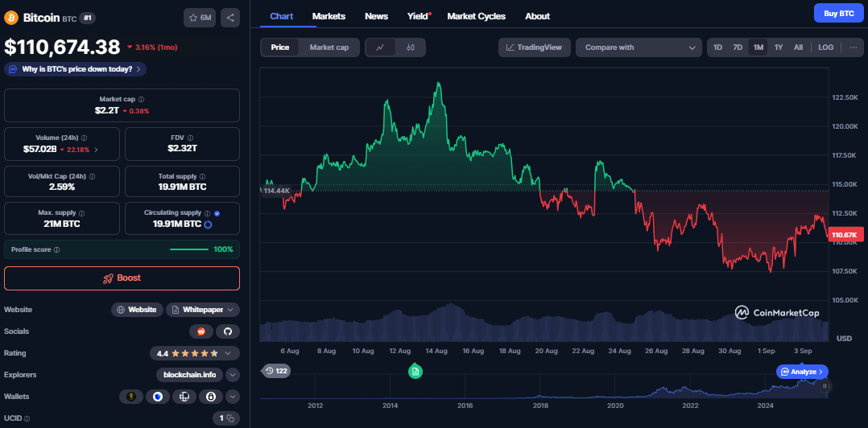Set chart range to All
868x428 pixels.
point(798,47)
